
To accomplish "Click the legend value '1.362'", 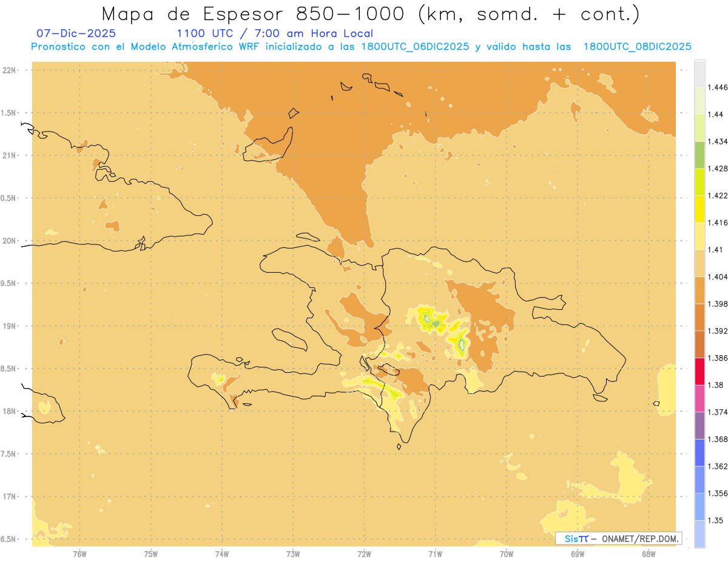I will pos(718,466).
